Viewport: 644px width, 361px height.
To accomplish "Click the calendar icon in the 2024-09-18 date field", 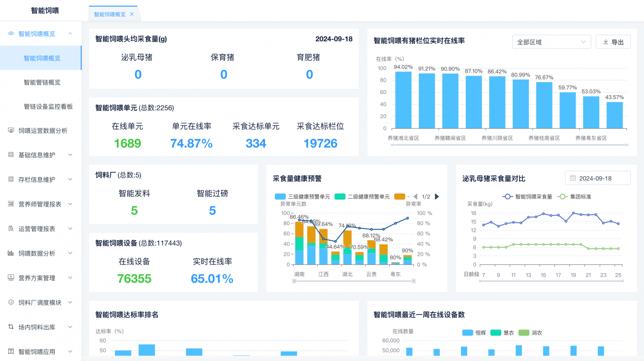I will (x=573, y=178).
